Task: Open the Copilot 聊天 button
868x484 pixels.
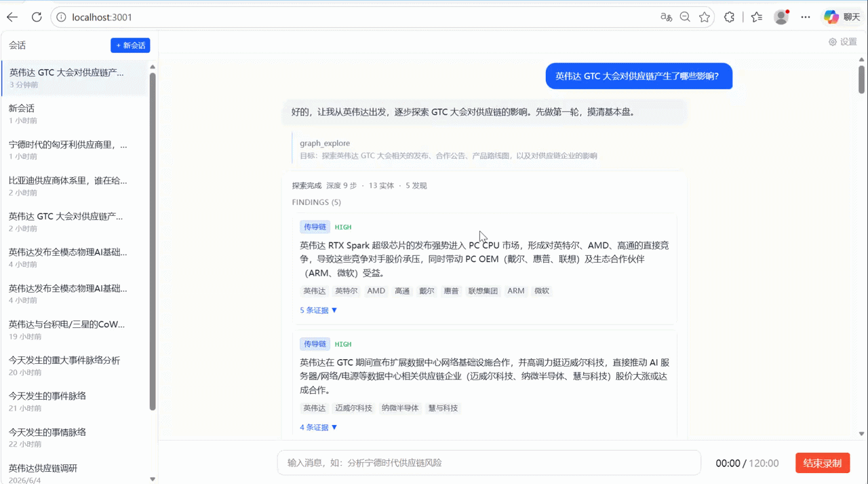Action: (x=842, y=17)
